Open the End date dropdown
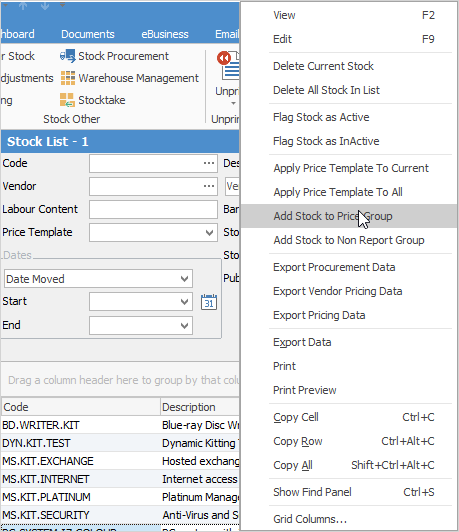Viewport: 459px width, 532px height. click(x=184, y=326)
